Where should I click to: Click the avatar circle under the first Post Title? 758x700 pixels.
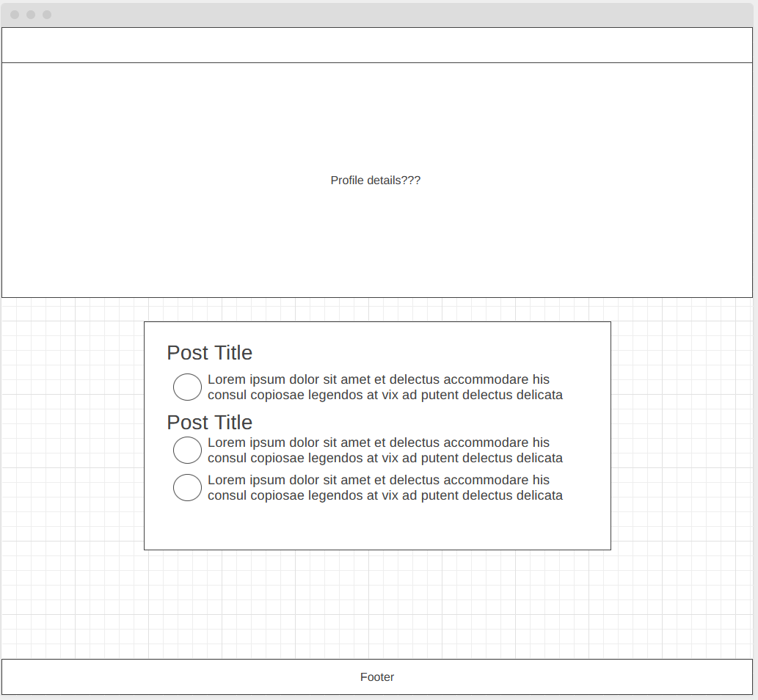click(188, 387)
